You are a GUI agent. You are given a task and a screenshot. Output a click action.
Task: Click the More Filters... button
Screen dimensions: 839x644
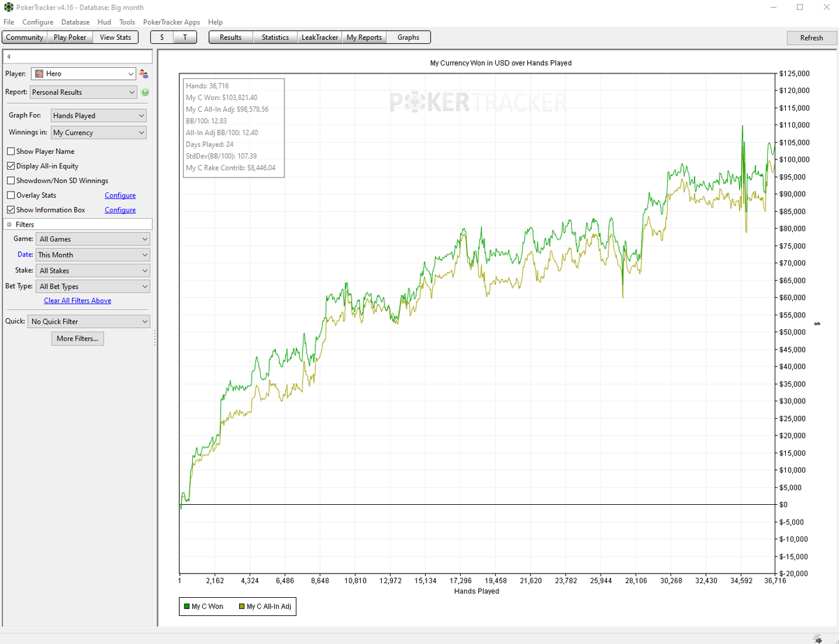click(78, 338)
